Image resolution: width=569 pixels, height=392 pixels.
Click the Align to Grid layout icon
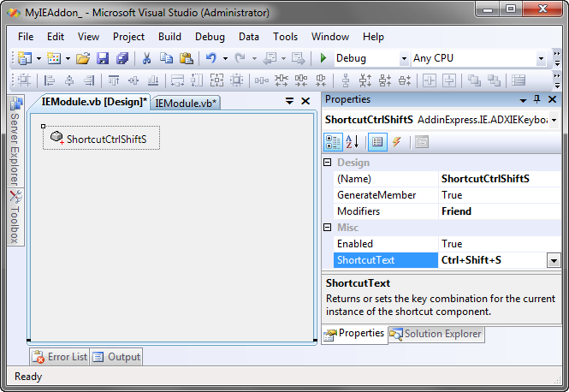click(x=24, y=80)
